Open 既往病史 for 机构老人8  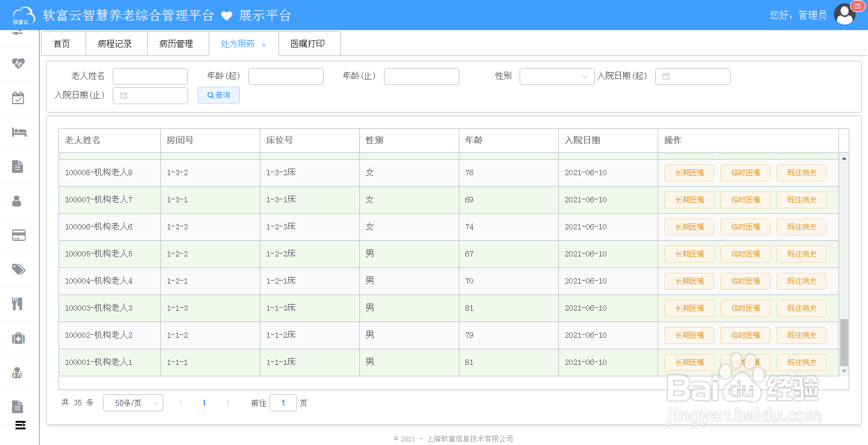click(801, 173)
